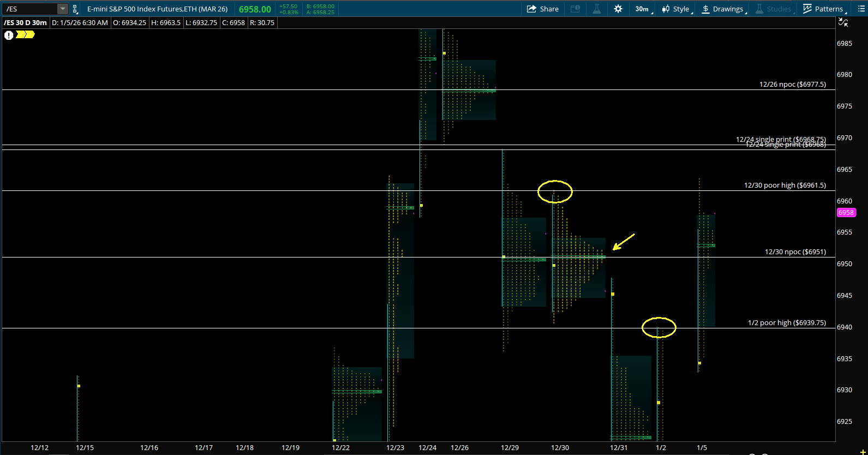The width and height of the screenshot is (868, 455).
Task: Click the 12/24 date on time axis
Action: 427,448
